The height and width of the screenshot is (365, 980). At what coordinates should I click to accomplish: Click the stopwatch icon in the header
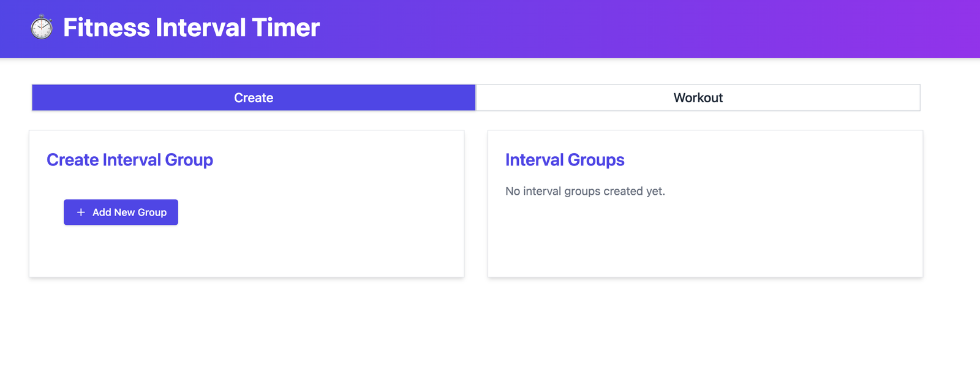(x=42, y=28)
